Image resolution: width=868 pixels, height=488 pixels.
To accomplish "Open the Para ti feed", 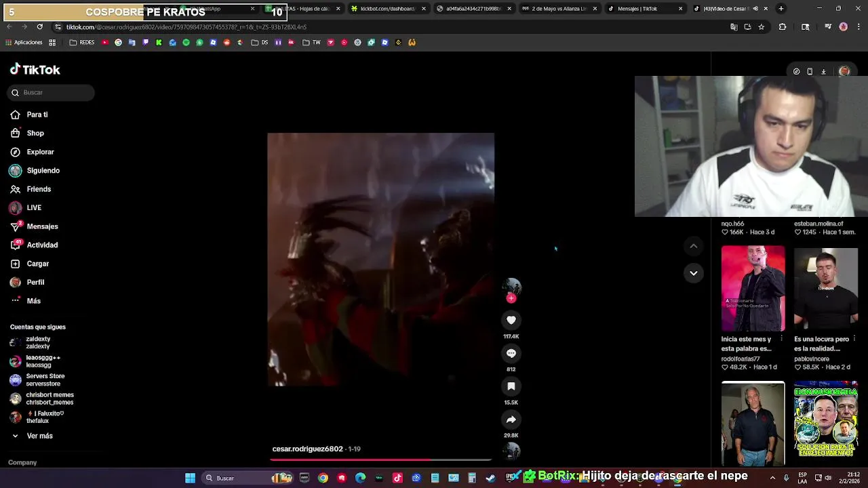I will click(x=29, y=115).
